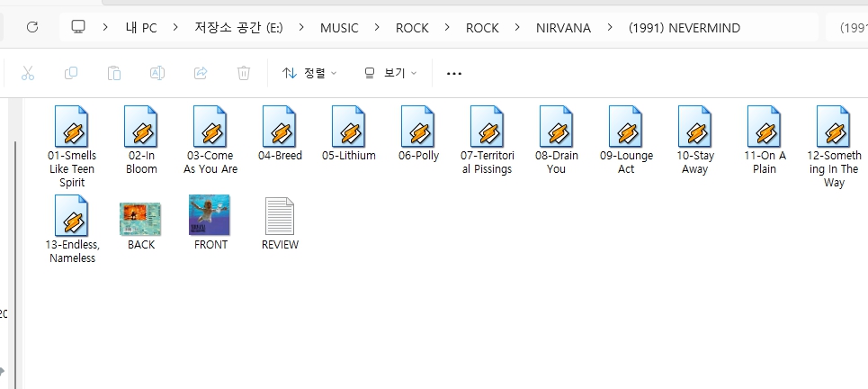Click the Paste clipboard icon

pos(114,73)
